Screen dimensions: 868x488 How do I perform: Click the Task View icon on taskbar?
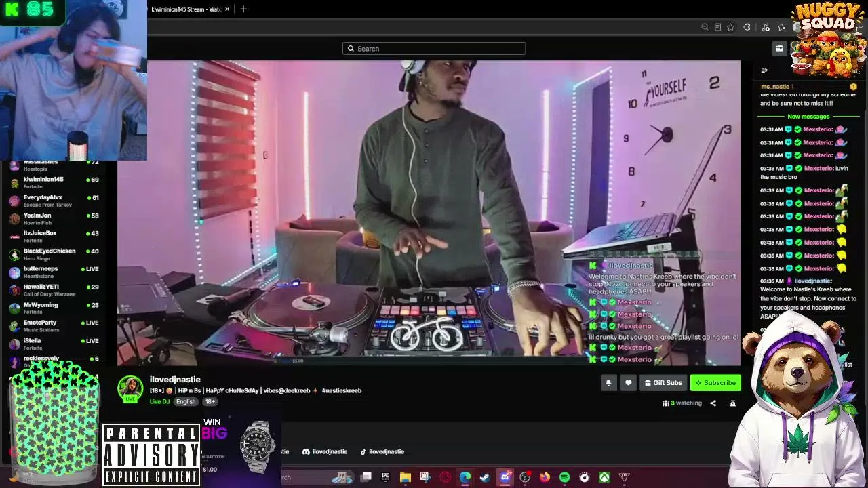[x=366, y=478]
